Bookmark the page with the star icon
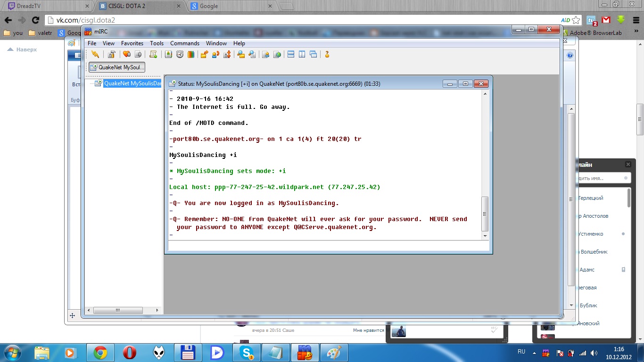Screen dimensions: 644x362 pos(576,20)
